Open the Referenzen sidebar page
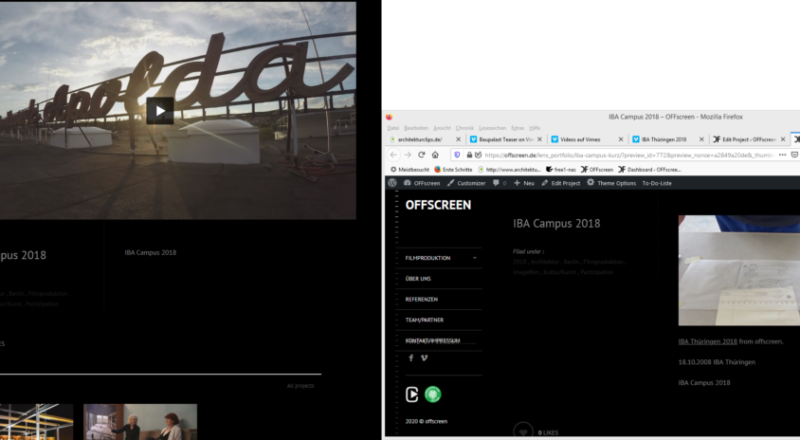The image size is (800, 440). [422, 299]
